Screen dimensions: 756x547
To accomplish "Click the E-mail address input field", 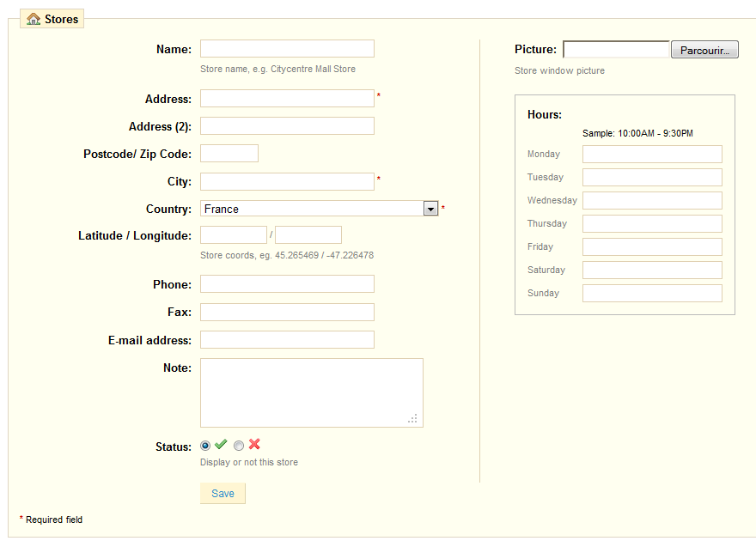I will coord(287,339).
